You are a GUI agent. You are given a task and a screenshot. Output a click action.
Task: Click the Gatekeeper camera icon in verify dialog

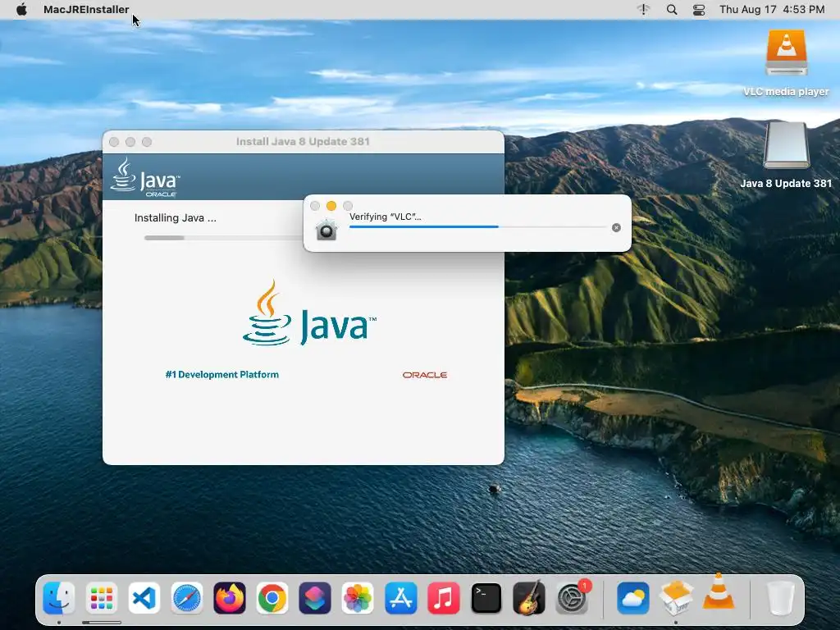[326, 230]
